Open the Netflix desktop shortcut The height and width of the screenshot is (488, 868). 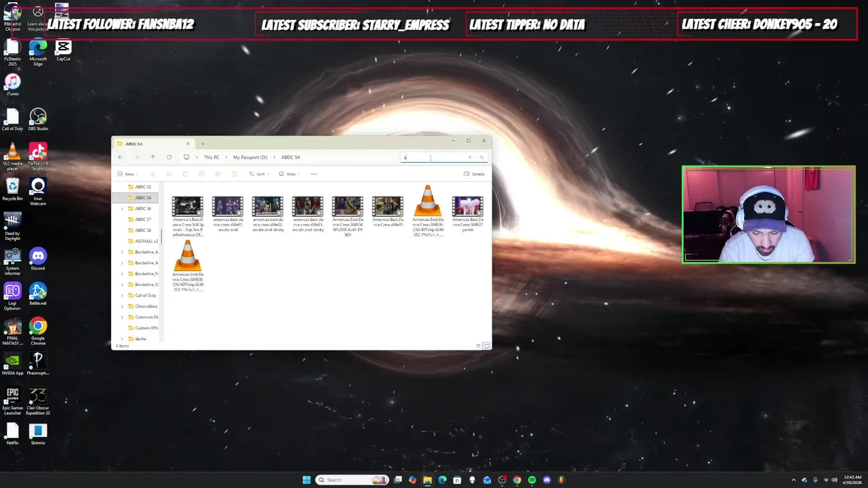pos(12,434)
